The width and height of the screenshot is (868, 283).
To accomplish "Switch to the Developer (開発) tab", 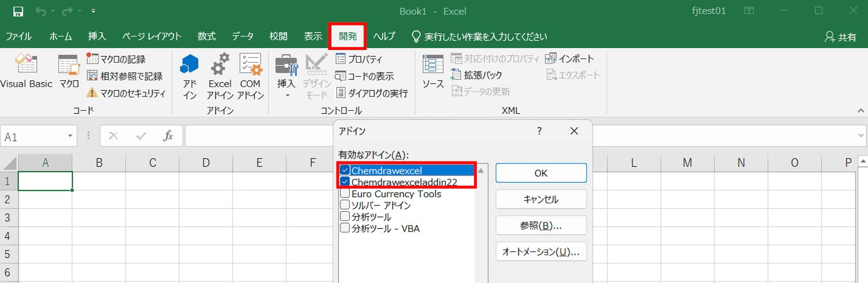I will tap(348, 36).
